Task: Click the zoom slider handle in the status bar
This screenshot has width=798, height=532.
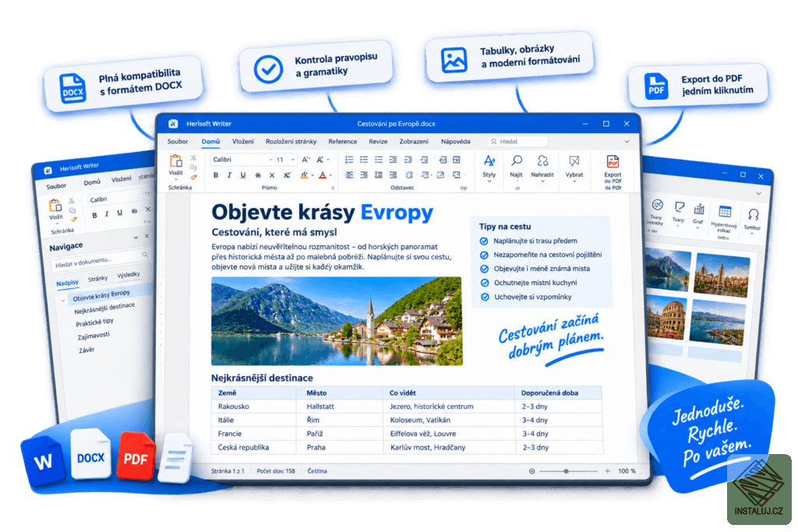Action: pos(566,471)
